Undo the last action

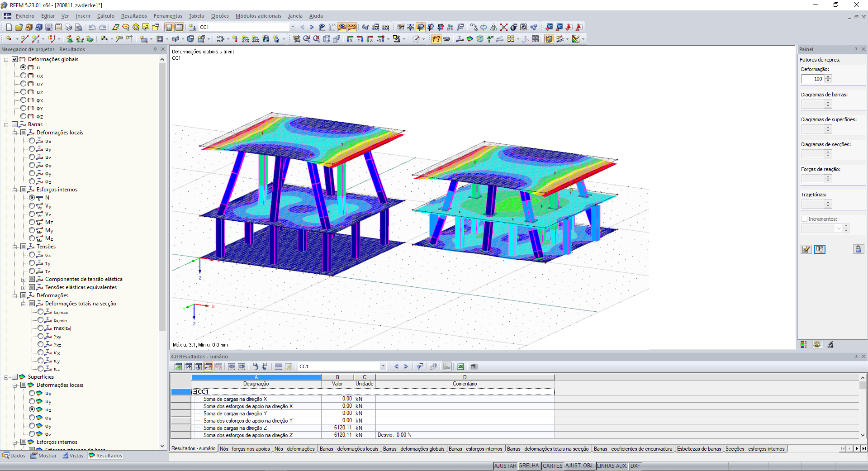pyautogui.click(x=92, y=27)
